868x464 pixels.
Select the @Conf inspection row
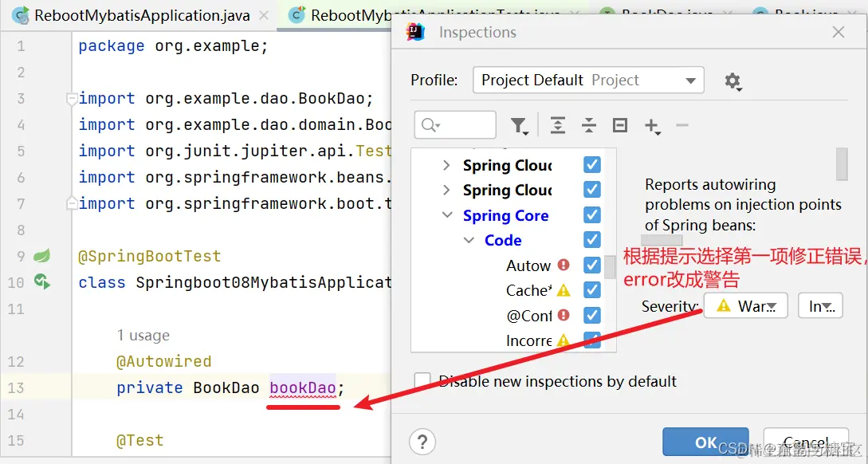click(528, 316)
